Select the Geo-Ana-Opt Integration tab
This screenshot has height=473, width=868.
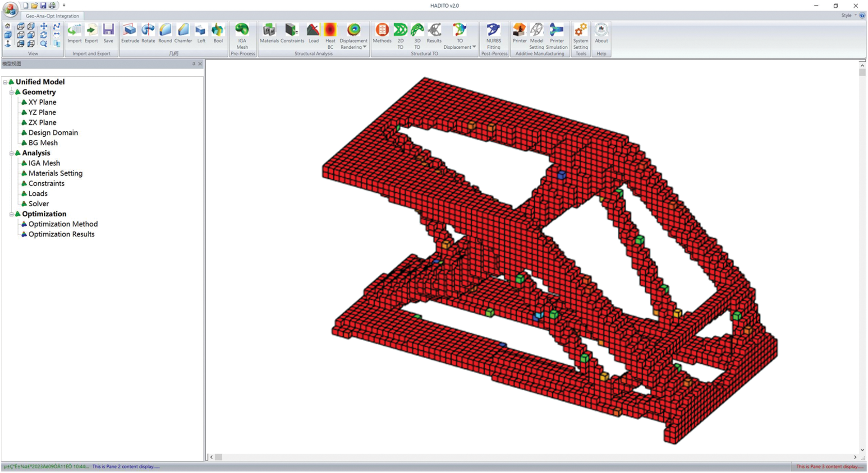click(52, 16)
